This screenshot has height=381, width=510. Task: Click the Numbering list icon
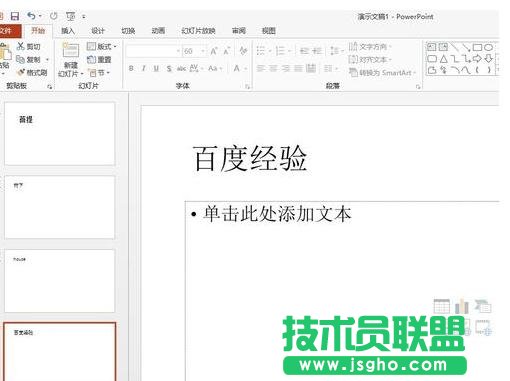pyautogui.click(x=280, y=51)
